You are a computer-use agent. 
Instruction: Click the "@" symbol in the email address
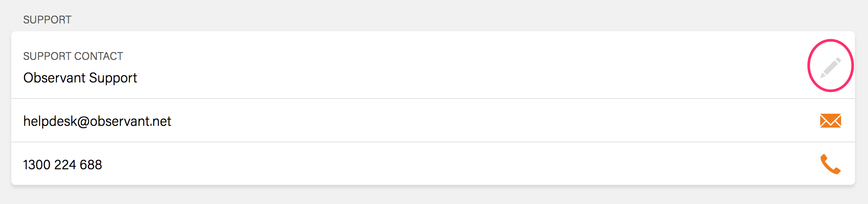pos(83,122)
